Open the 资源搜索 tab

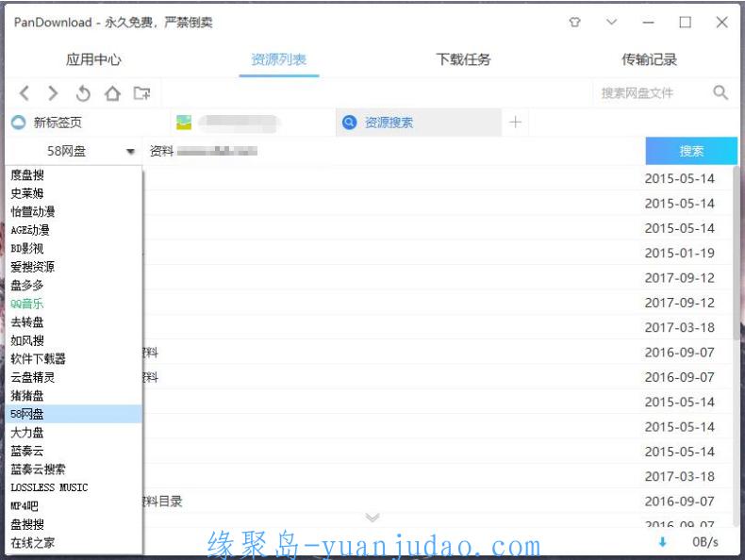[x=419, y=122]
